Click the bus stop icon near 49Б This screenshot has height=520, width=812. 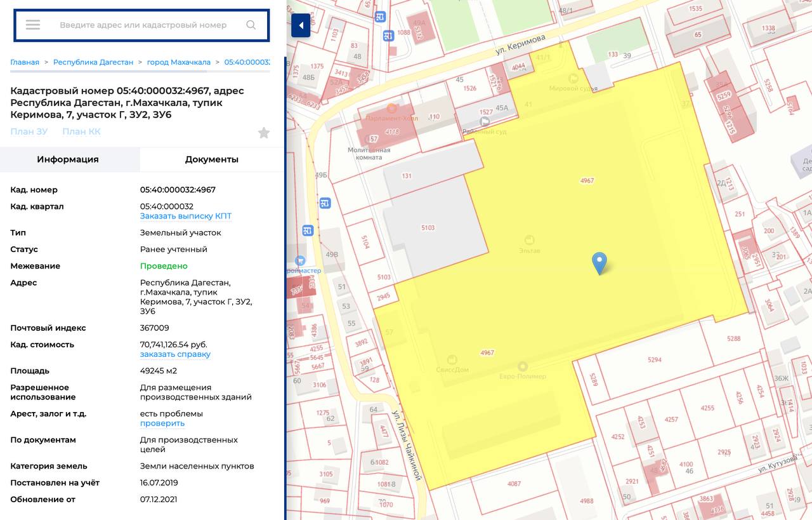(x=325, y=203)
